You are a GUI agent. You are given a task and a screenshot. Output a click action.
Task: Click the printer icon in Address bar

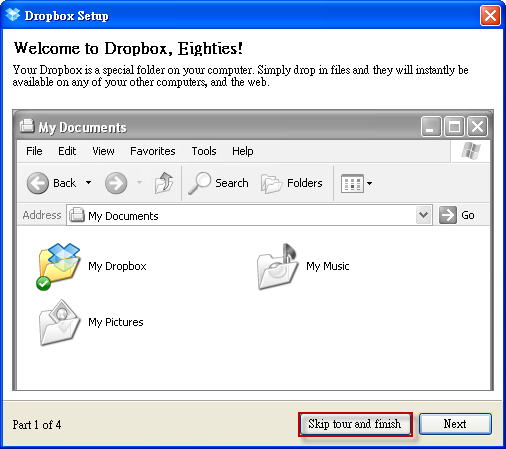point(77,215)
